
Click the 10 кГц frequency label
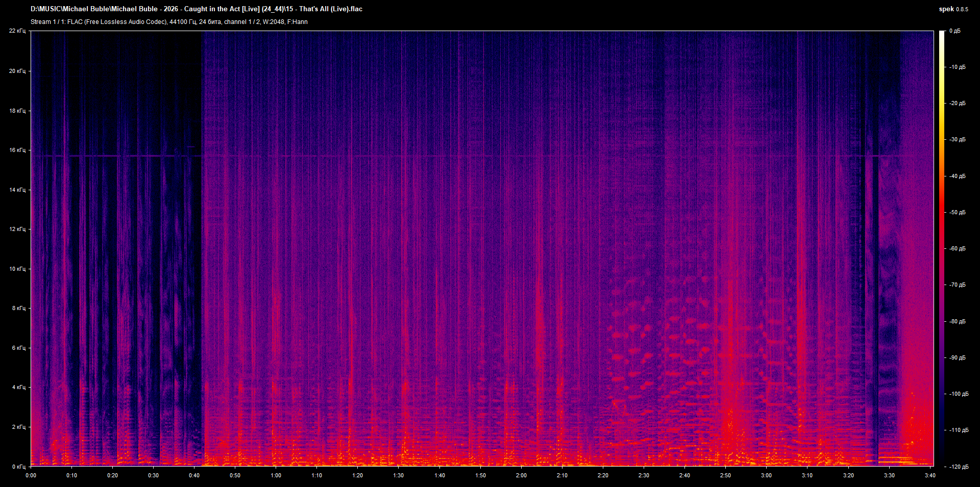pyautogui.click(x=17, y=269)
